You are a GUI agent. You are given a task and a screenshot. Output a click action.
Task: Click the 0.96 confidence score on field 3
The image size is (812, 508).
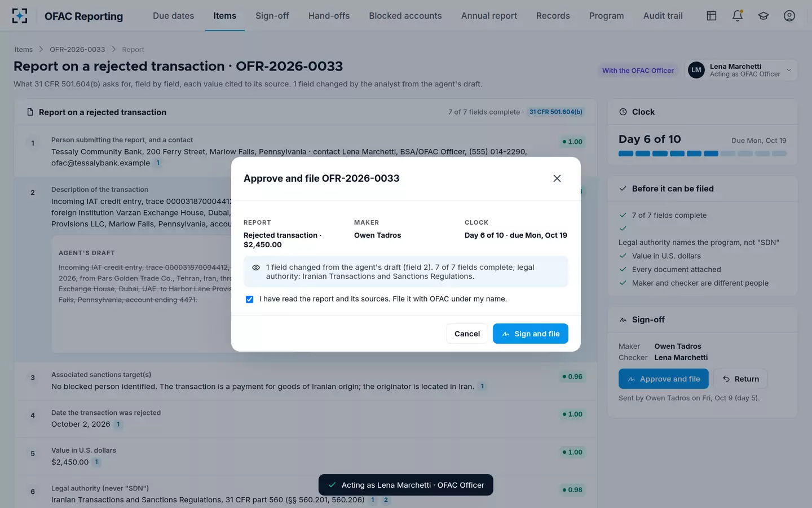tap(572, 376)
